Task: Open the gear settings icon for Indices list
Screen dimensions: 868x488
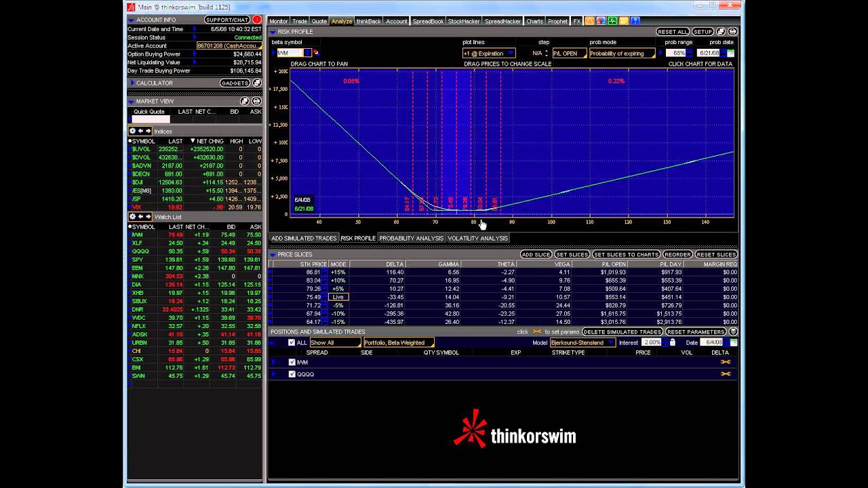Action: tap(133, 131)
